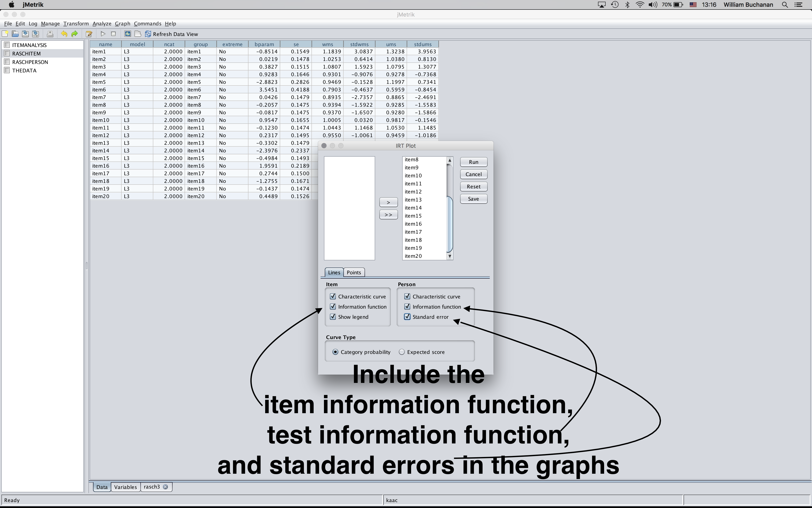This screenshot has width=812, height=508.
Task: Switch to the Variables tab
Action: click(x=125, y=487)
